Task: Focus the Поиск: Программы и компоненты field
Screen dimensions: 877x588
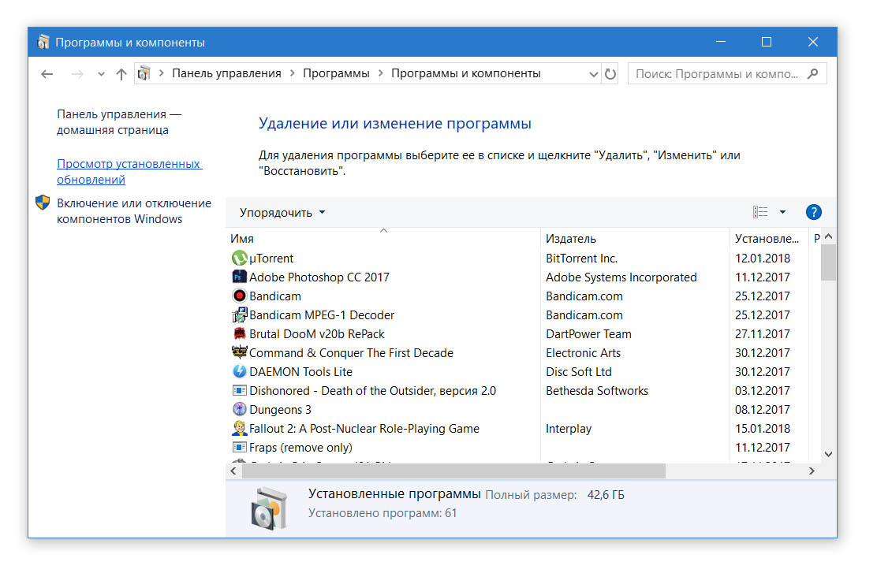Action: tap(727, 74)
